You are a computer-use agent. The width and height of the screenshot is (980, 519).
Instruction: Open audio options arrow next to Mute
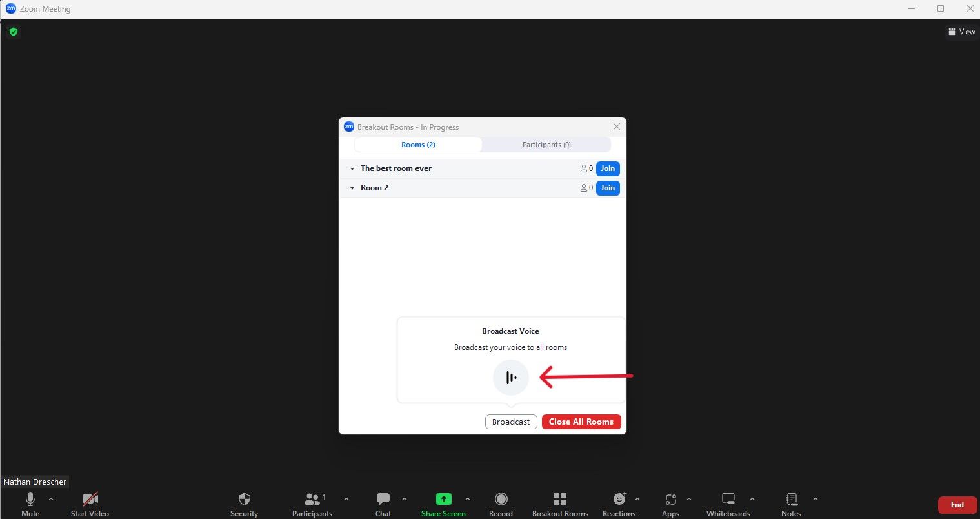[51, 499]
